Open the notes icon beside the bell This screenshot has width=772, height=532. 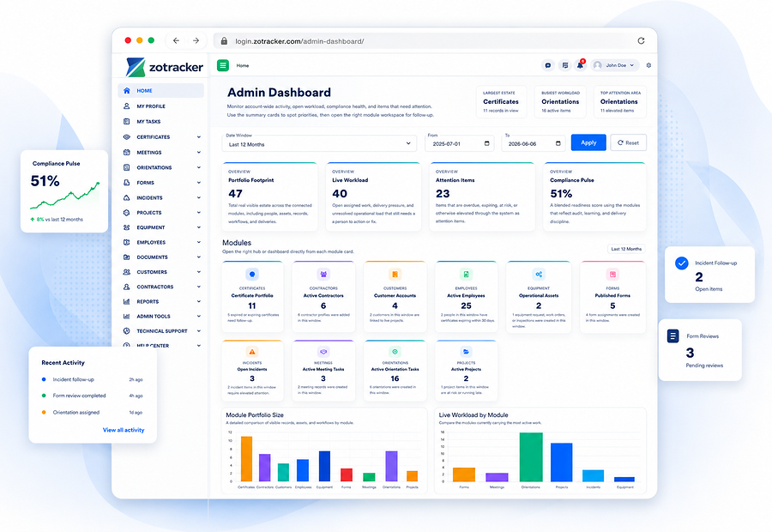(x=564, y=65)
